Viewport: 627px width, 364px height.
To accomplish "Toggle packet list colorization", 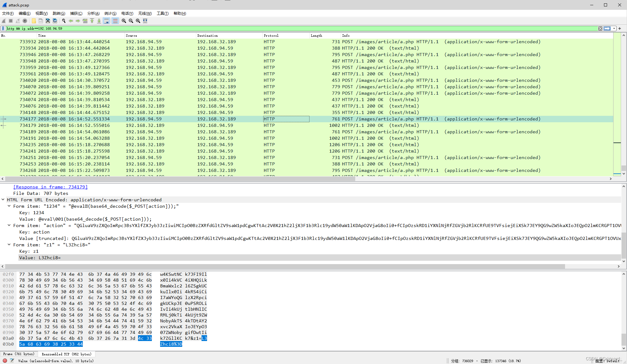I will pos(115,21).
